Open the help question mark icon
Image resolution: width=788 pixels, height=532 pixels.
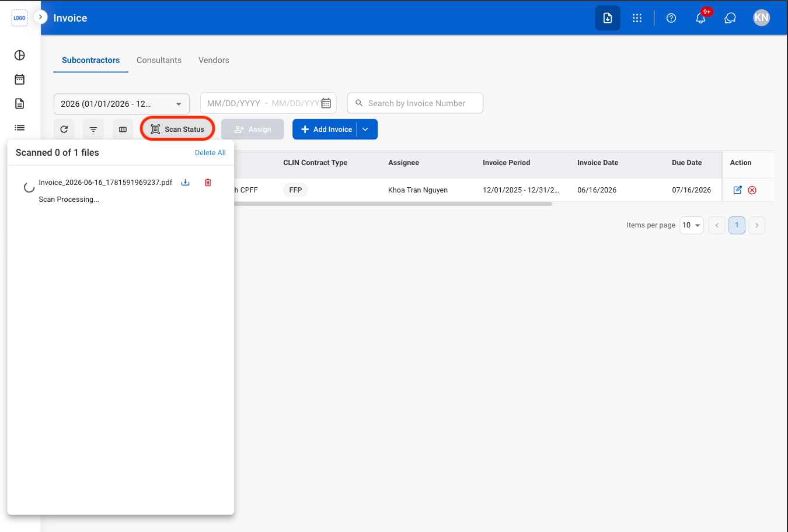671,18
